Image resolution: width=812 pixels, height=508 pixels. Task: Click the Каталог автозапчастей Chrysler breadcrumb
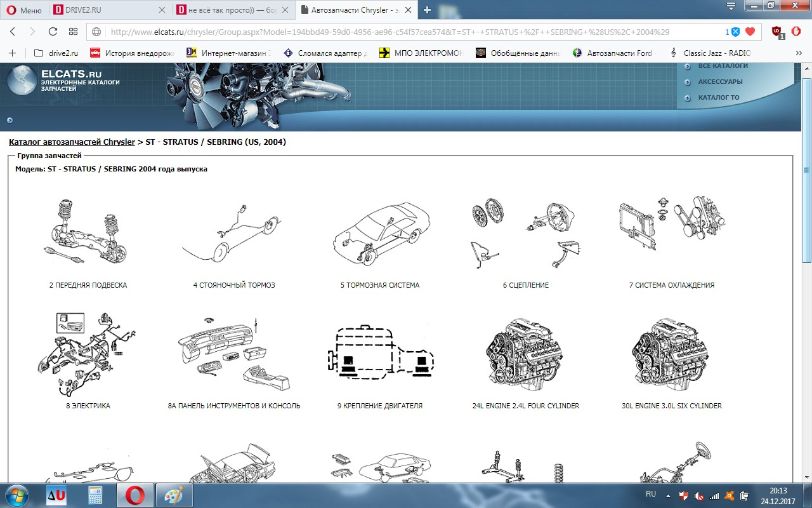click(72, 142)
